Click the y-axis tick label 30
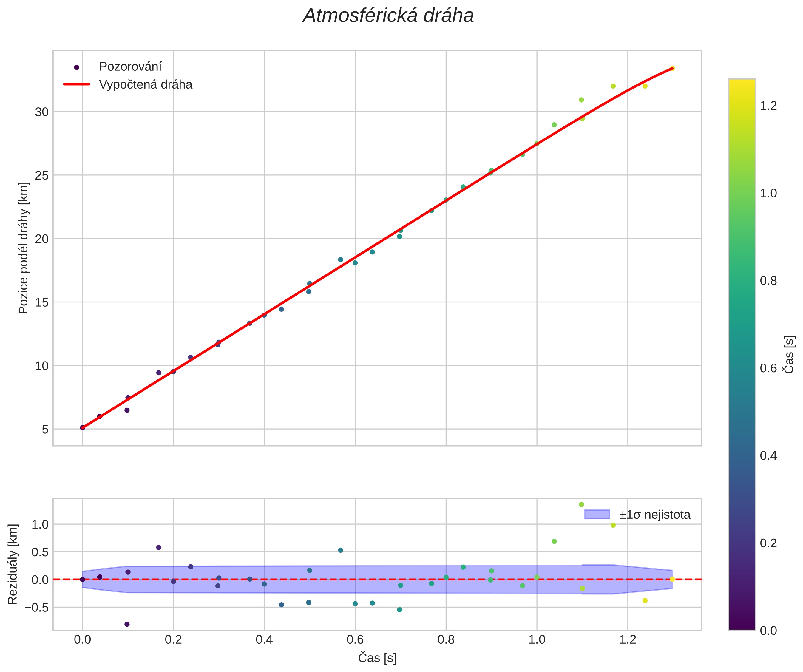This screenshot has width=803, height=672. coord(42,112)
